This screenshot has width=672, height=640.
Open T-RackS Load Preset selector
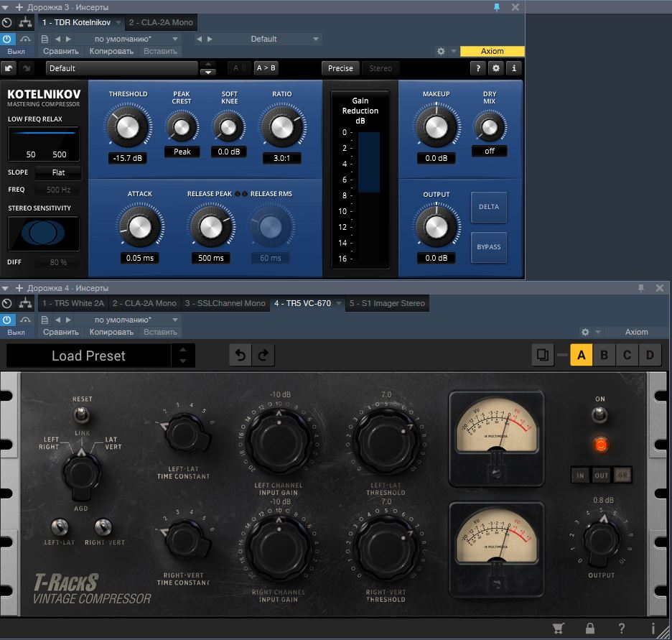88,356
